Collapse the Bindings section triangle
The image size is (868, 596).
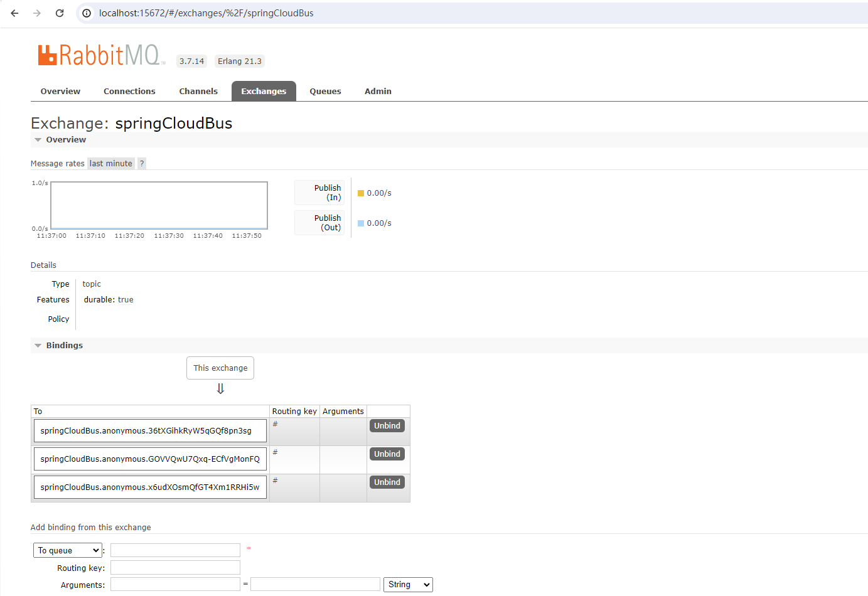38,346
